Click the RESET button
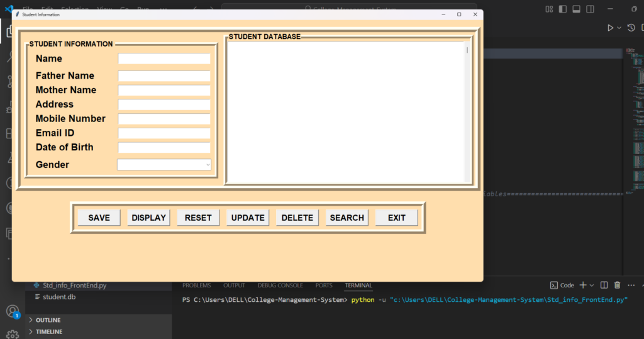 pos(198,218)
